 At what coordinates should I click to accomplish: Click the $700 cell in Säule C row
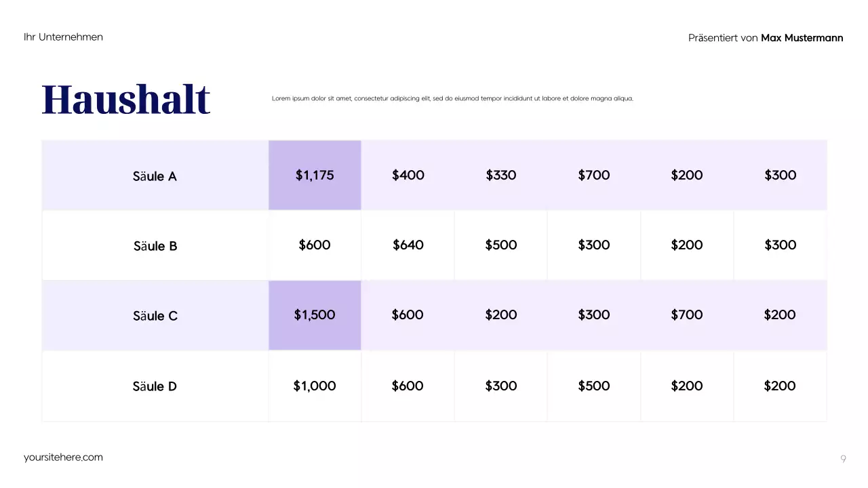[x=687, y=314]
